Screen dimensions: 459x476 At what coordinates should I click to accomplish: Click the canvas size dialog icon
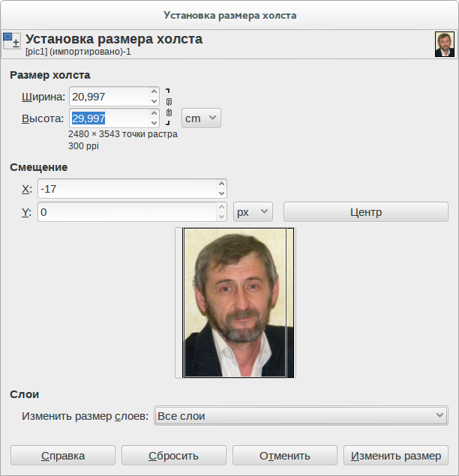[x=12, y=41]
